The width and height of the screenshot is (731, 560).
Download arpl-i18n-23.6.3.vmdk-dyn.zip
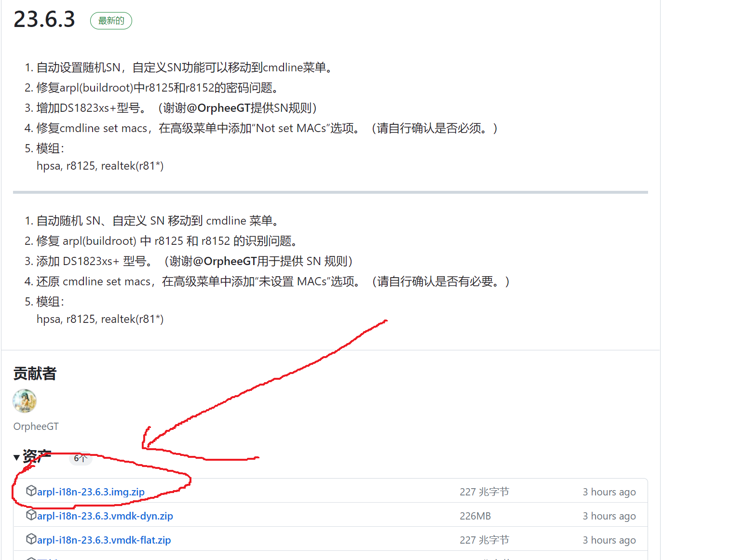pyautogui.click(x=105, y=516)
